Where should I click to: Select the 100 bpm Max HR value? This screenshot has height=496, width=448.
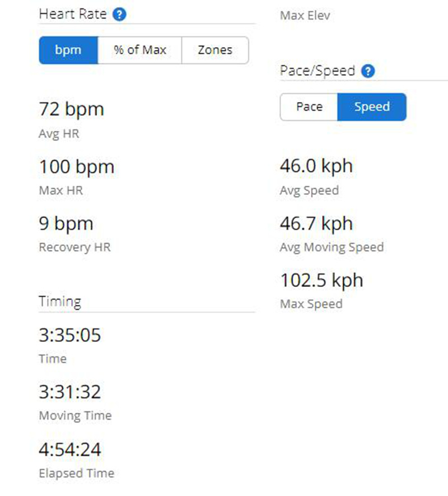coord(77,167)
